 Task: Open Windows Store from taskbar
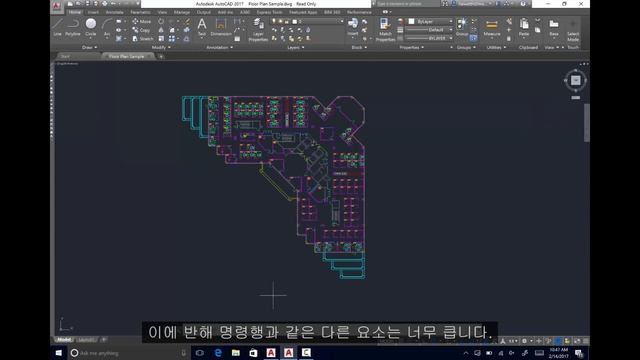coord(253,353)
